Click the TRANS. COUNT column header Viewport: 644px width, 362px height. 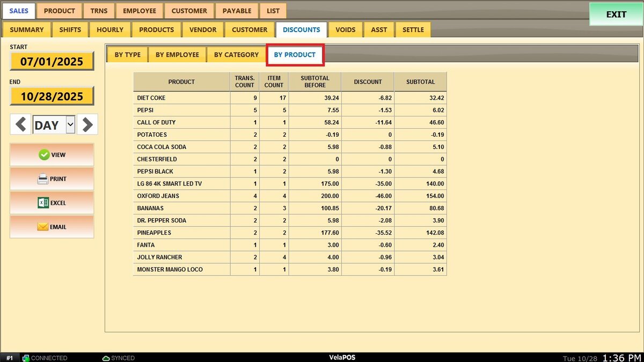click(x=245, y=82)
